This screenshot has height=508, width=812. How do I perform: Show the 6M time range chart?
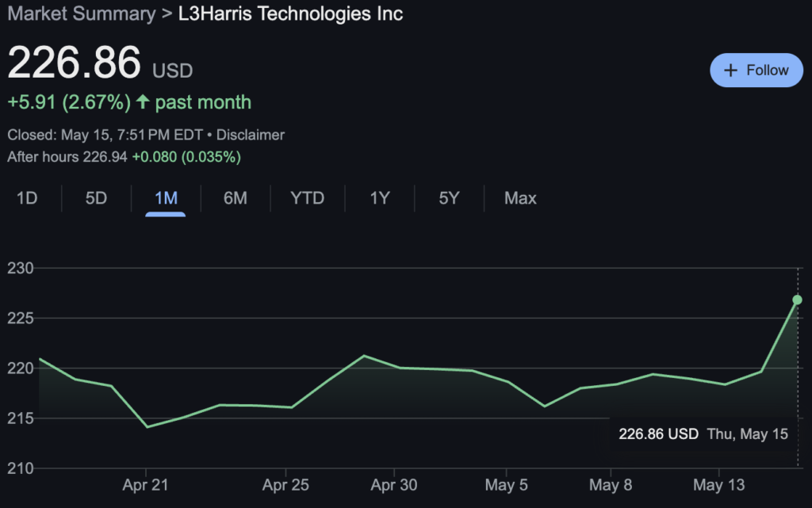[235, 198]
